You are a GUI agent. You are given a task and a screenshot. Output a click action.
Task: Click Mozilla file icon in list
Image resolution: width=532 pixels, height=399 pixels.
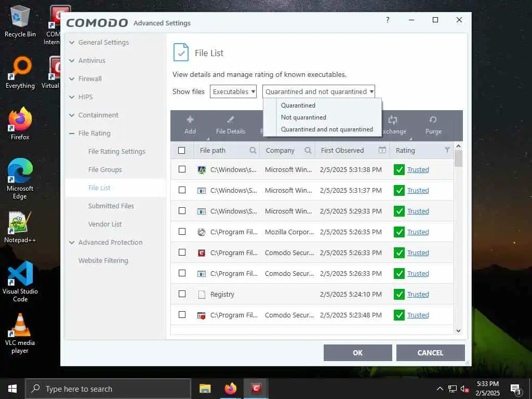(202, 232)
